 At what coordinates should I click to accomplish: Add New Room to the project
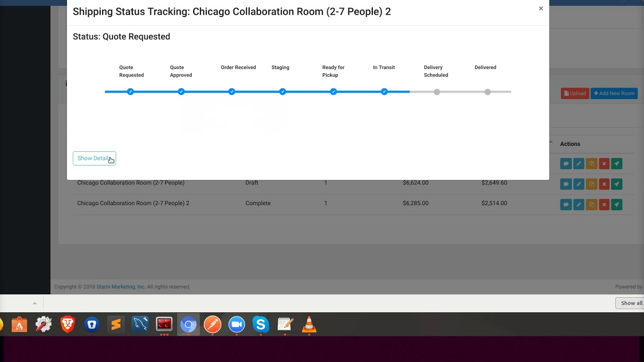click(614, 94)
